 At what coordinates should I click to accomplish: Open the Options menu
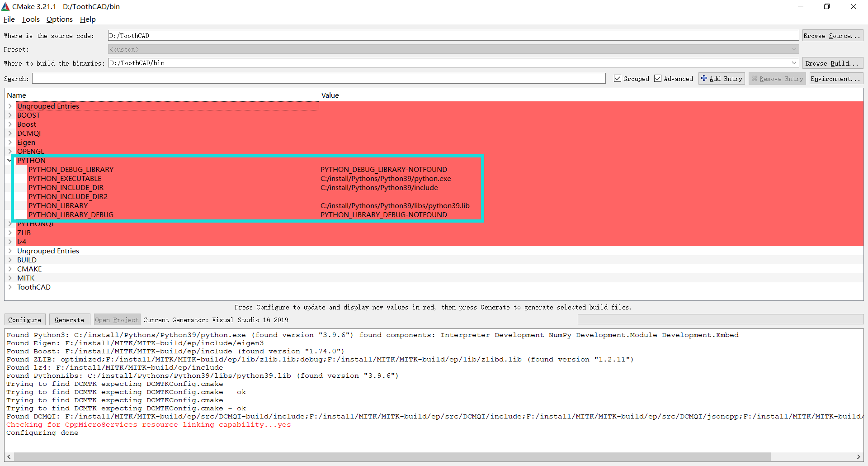[59, 19]
